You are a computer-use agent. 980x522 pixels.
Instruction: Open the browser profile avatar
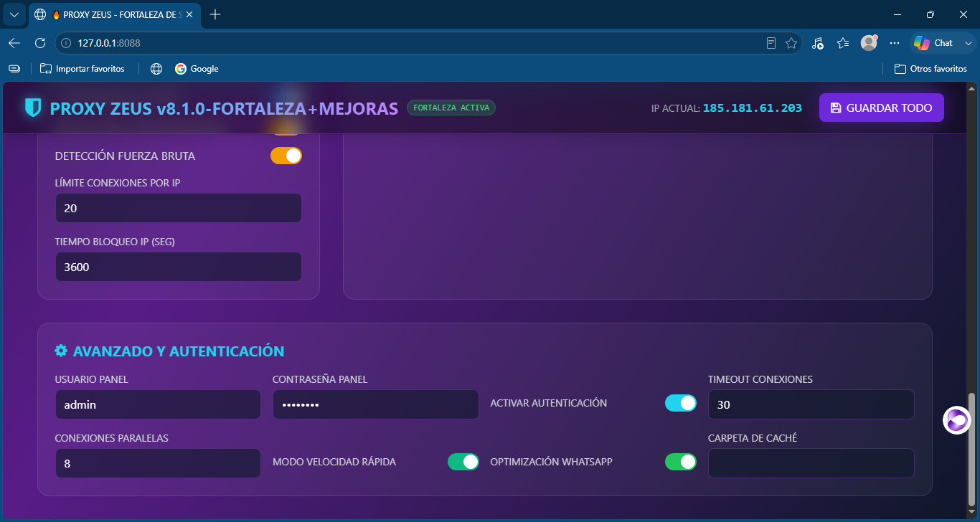tap(869, 43)
